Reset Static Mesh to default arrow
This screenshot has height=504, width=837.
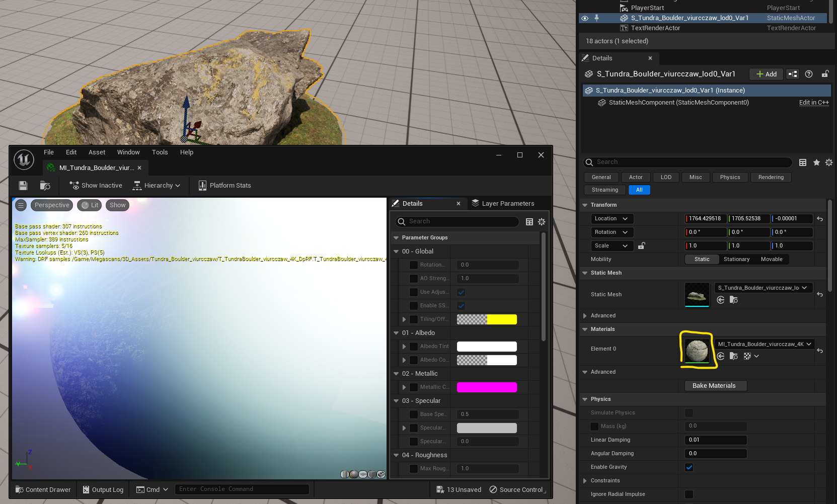click(820, 294)
